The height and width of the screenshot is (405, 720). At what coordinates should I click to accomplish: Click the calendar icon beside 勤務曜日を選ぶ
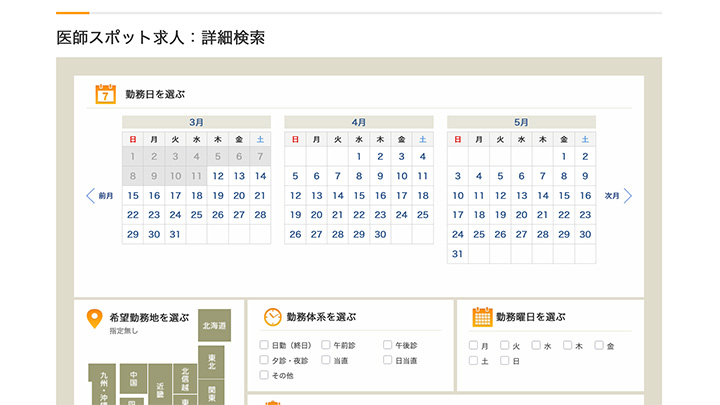[482, 317]
